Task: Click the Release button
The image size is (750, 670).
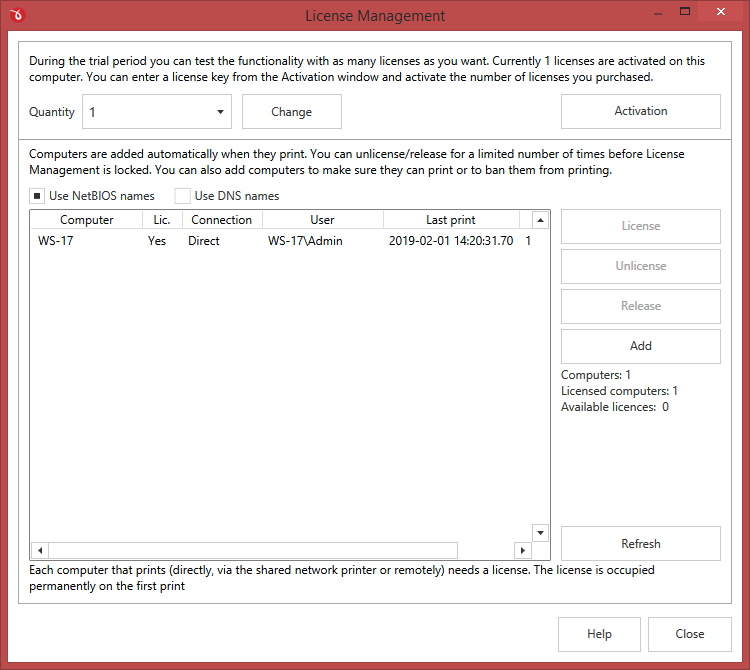Action: tap(640, 306)
